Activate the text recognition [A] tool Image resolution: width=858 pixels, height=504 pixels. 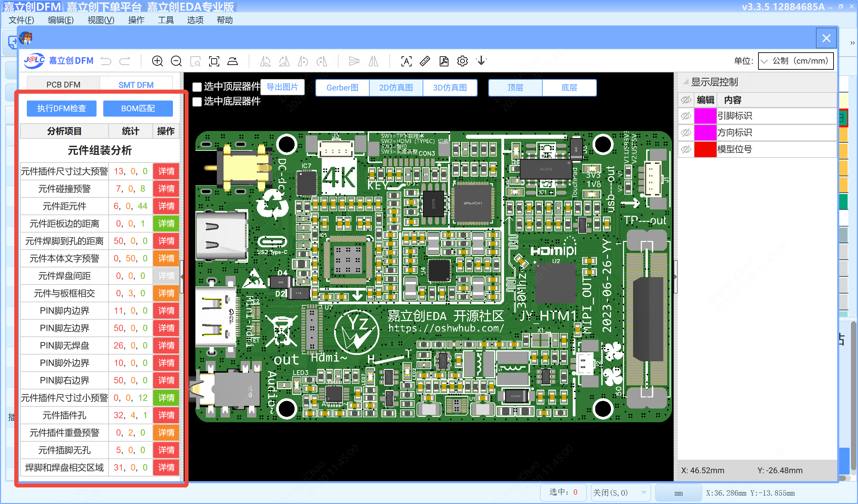(x=407, y=61)
